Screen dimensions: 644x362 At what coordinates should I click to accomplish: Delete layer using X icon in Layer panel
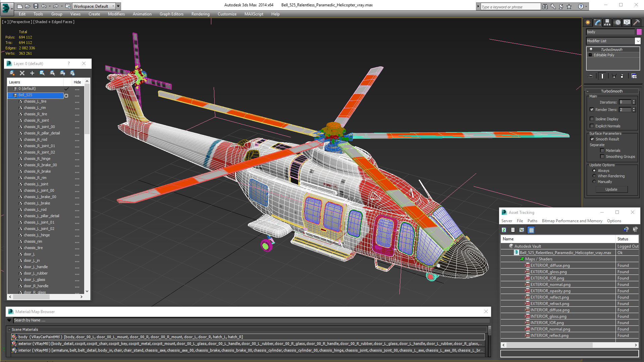(22, 73)
